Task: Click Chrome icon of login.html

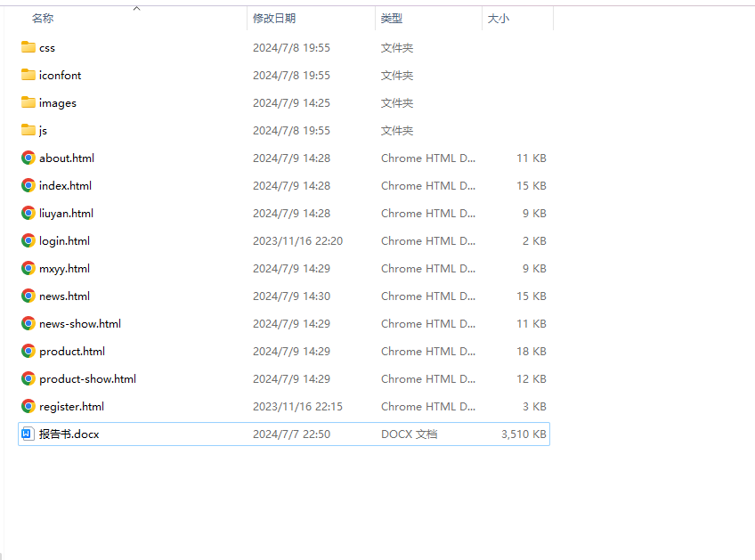Action: (28, 240)
